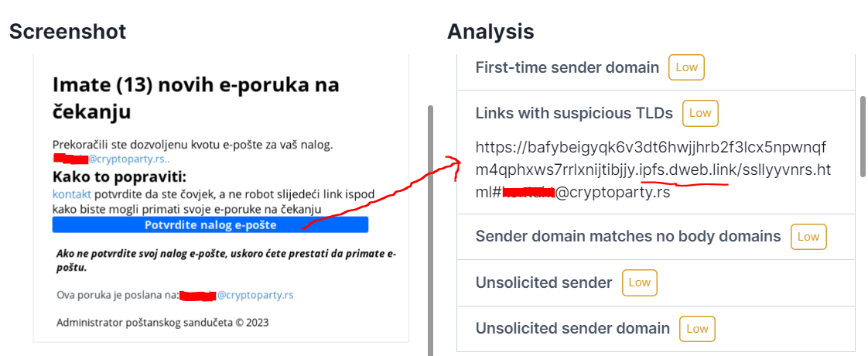
Task: Click Low badge beside Links with suspicious TLDs
Action: point(700,113)
